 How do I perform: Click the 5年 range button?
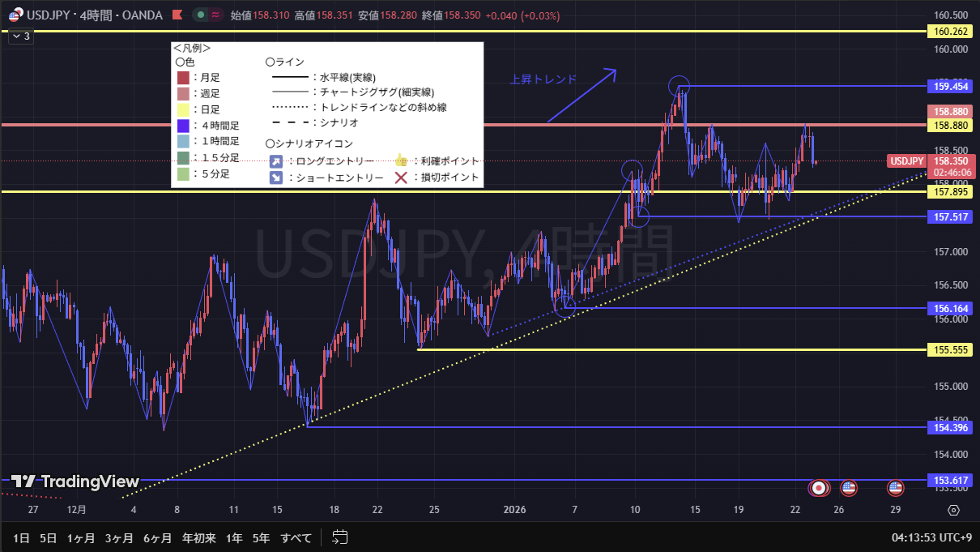tap(261, 537)
